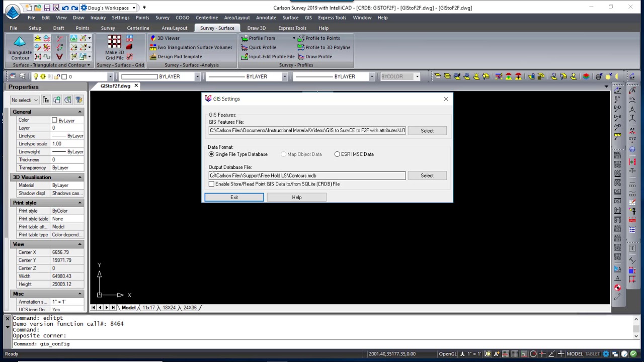
Task: Click Select for GIS Features File
Action: coord(427,131)
